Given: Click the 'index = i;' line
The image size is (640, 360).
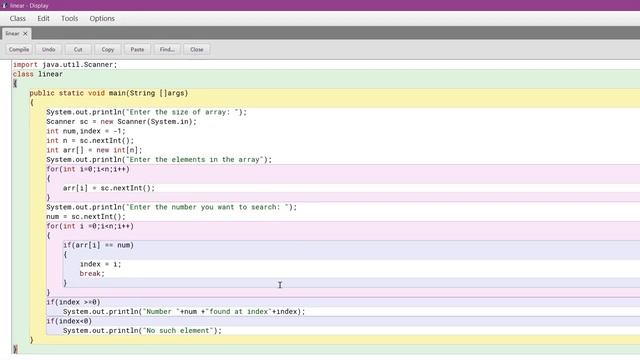Looking at the screenshot, I should (100, 264).
